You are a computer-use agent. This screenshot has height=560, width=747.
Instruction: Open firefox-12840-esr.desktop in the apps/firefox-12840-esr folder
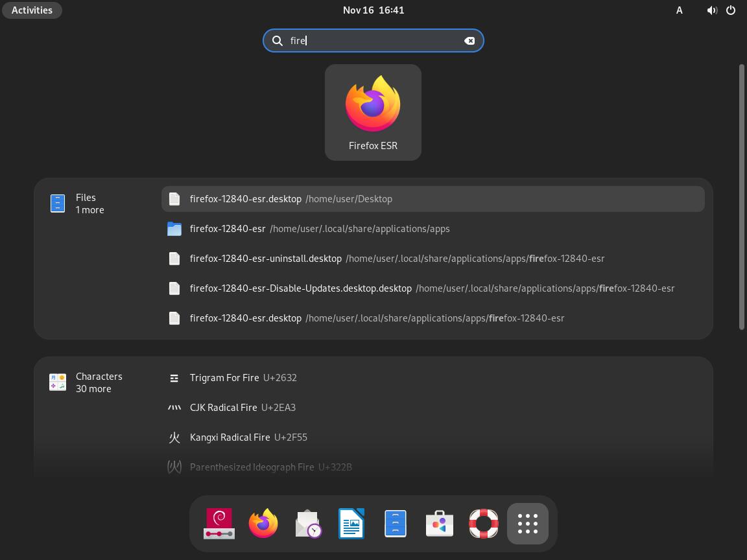(x=433, y=318)
